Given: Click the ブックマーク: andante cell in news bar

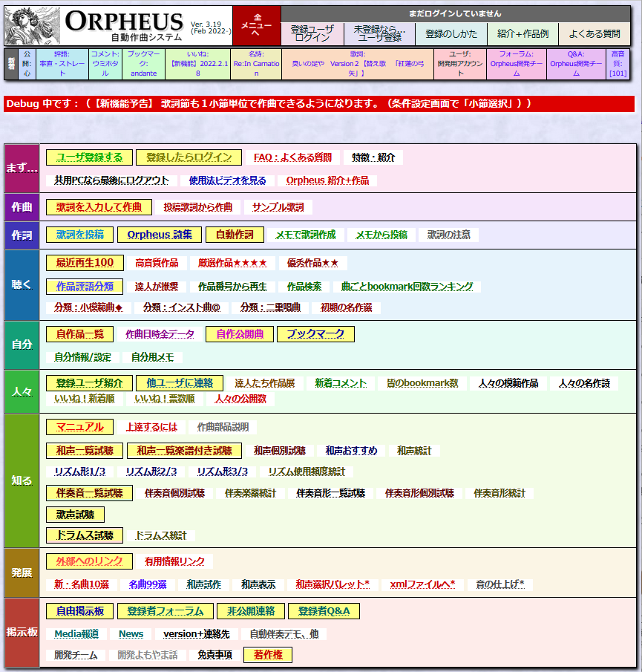Looking at the screenshot, I should tap(143, 64).
